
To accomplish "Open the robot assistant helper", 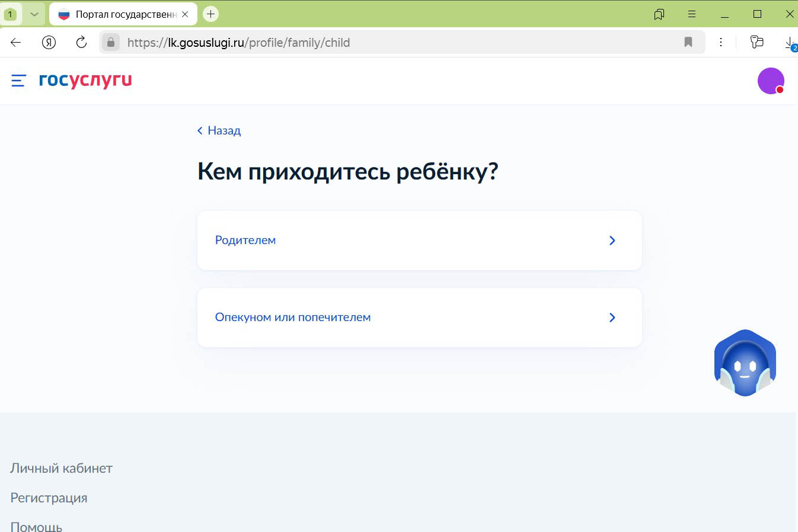I will coord(745,362).
